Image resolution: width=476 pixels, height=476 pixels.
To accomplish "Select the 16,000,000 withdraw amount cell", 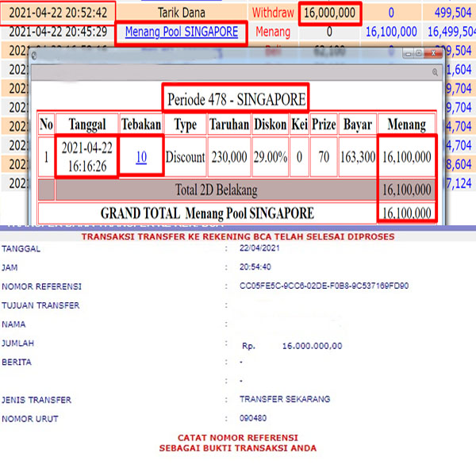I will (x=330, y=13).
